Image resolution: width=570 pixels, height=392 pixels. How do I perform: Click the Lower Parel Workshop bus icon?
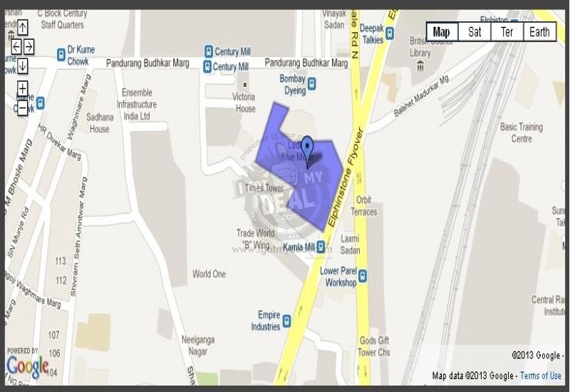tap(362, 276)
